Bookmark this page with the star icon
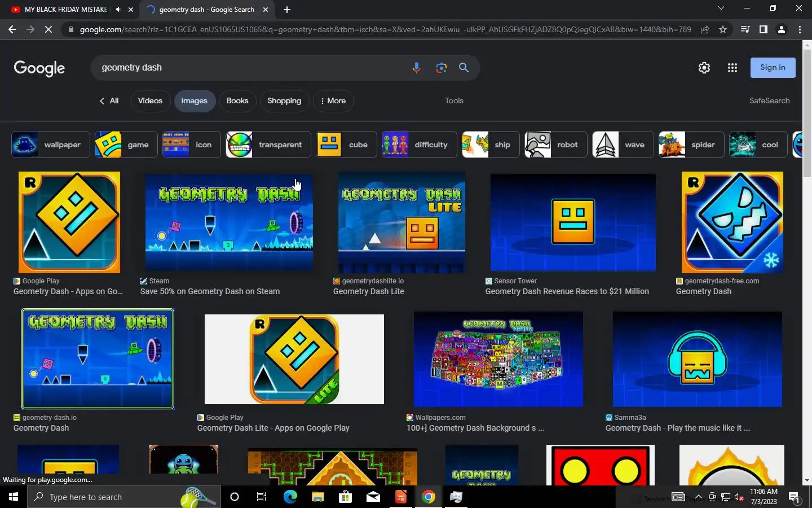The image size is (812, 508). (x=723, y=29)
